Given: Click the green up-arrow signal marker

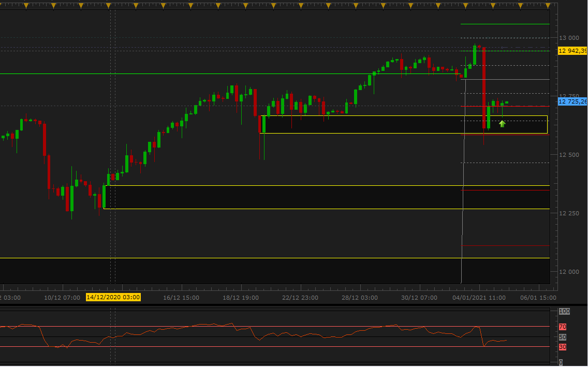Looking at the screenshot, I should click(502, 123).
